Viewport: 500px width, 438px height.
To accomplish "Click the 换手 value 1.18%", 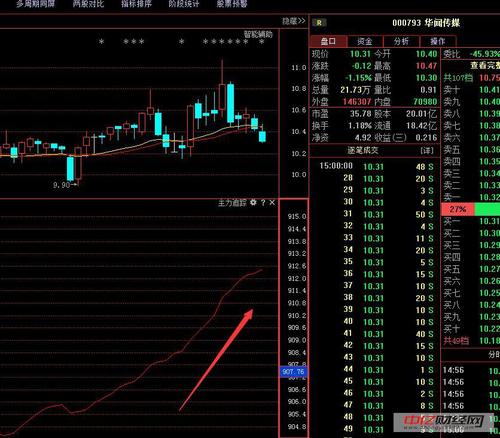I will pyautogui.click(x=360, y=126).
